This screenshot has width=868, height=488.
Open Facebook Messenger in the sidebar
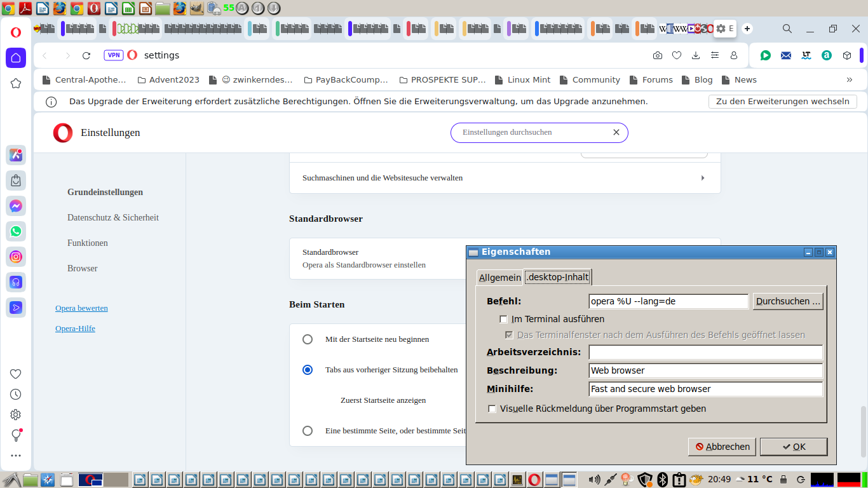pos(16,206)
